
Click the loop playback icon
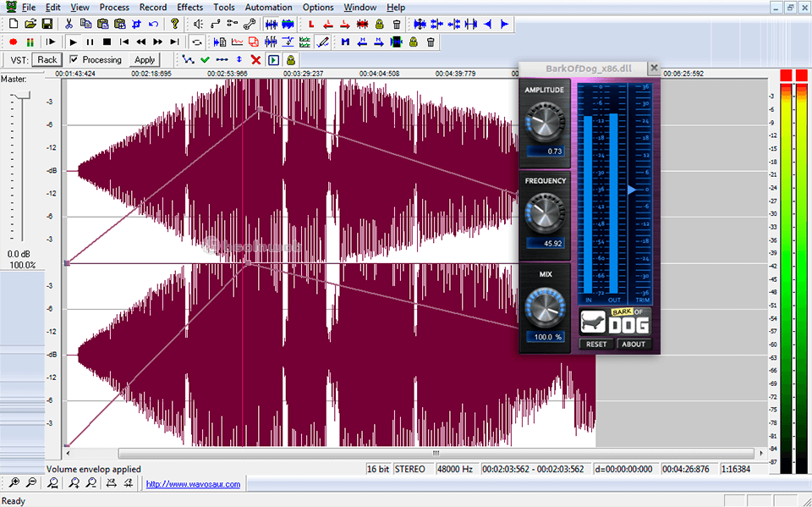click(196, 41)
